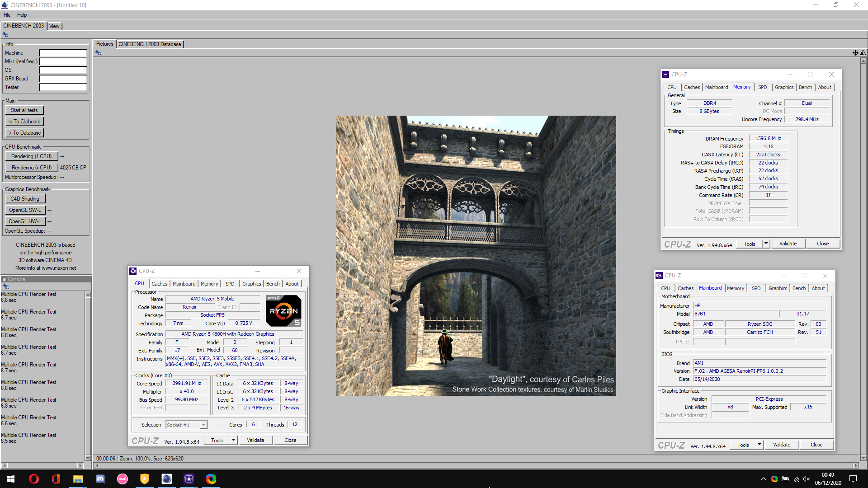Click Validate in the Mainboard CPU-Z window
868x488 pixels.
coord(782,445)
